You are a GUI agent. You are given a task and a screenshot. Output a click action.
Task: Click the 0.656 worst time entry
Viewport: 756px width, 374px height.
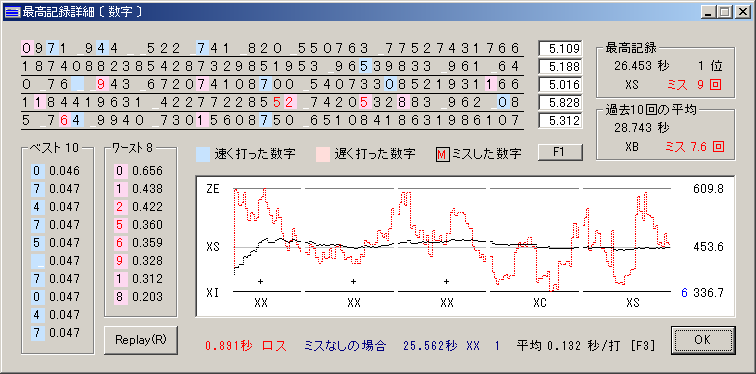point(149,171)
